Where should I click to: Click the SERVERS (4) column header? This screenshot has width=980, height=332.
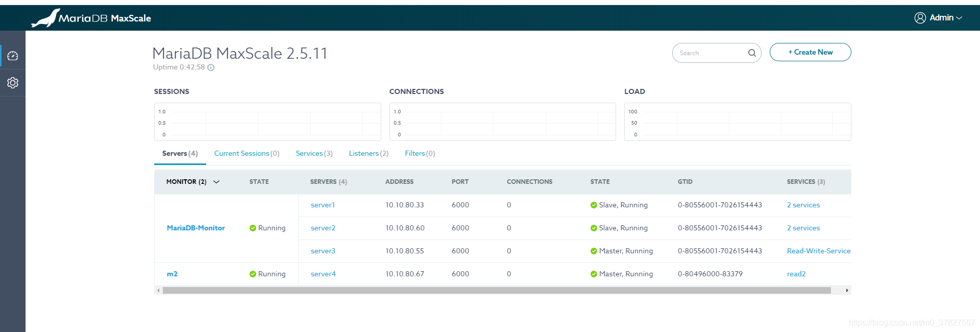pyautogui.click(x=328, y=182)
